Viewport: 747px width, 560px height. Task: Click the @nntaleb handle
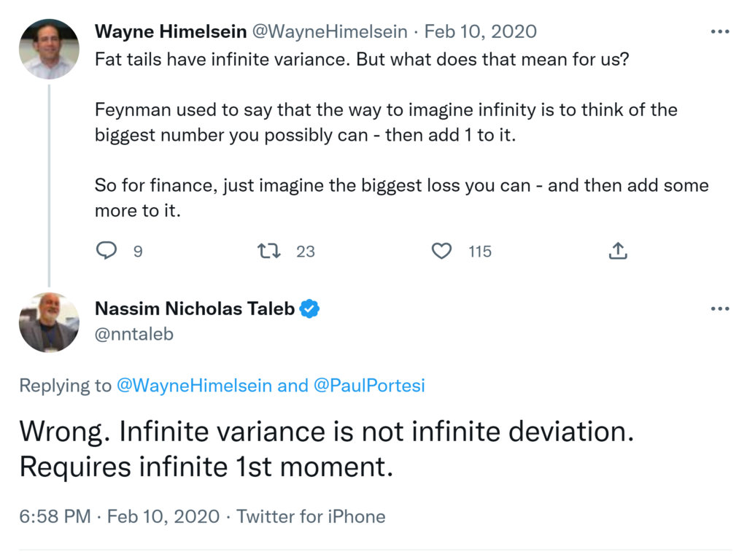pyautogui.click(x=134, y=334)
